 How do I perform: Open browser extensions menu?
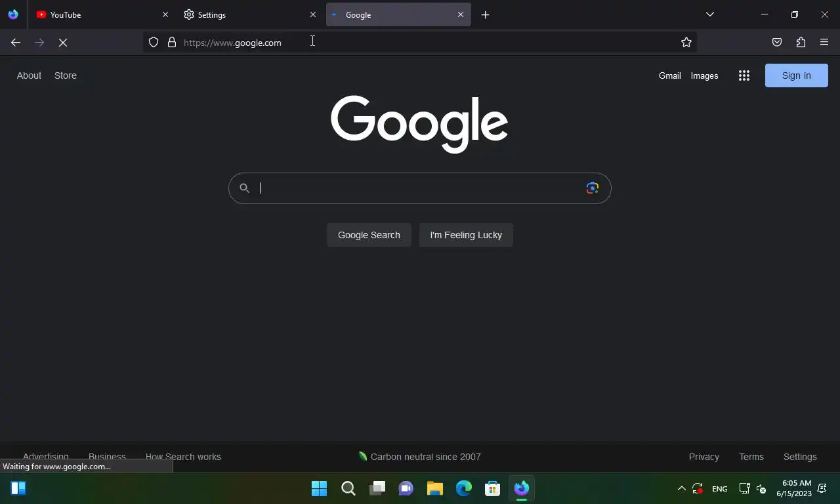point(801,43)
